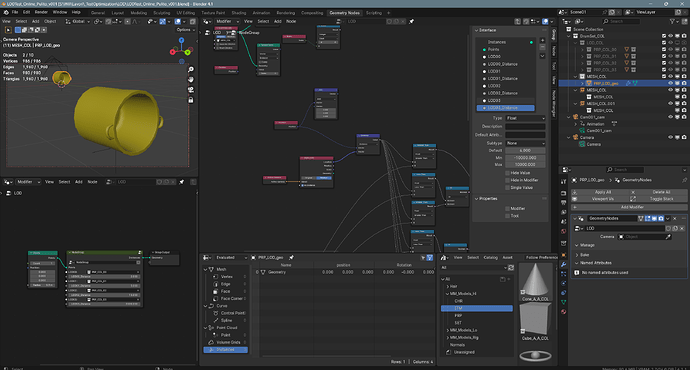
Task: Pin the node tree in the node editor header
Action: (411, 21)
